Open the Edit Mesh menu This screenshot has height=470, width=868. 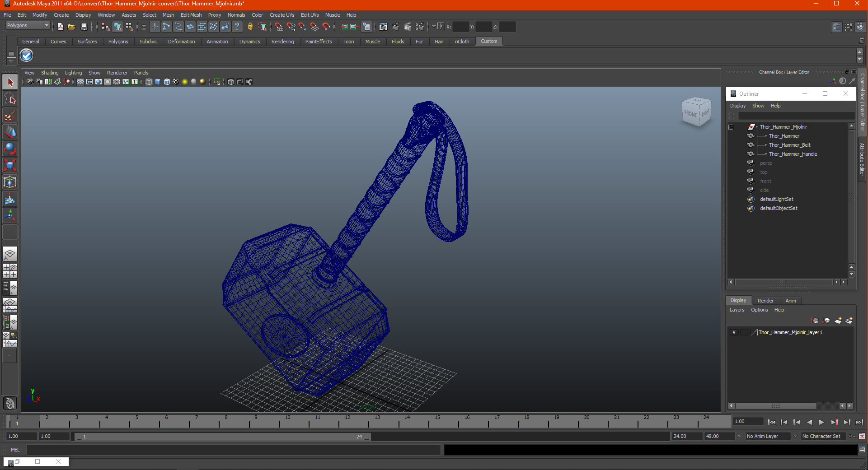point(191,15)
